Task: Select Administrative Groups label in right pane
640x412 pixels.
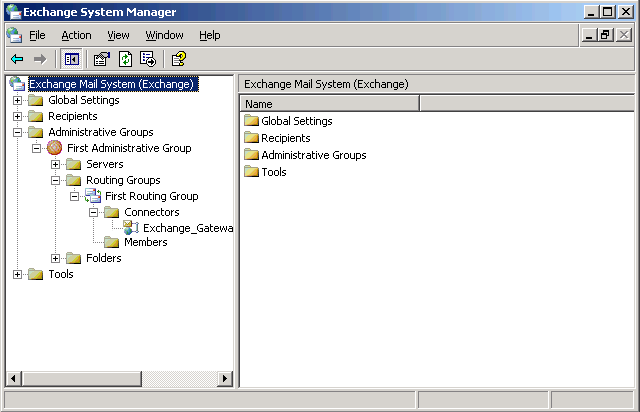Action: pos(314,155)
